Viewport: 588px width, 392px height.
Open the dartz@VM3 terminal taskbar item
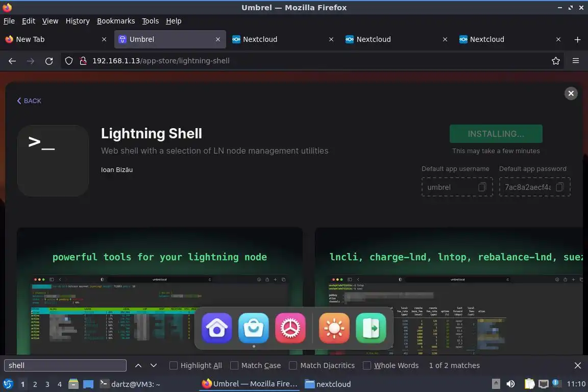point(130,384)
